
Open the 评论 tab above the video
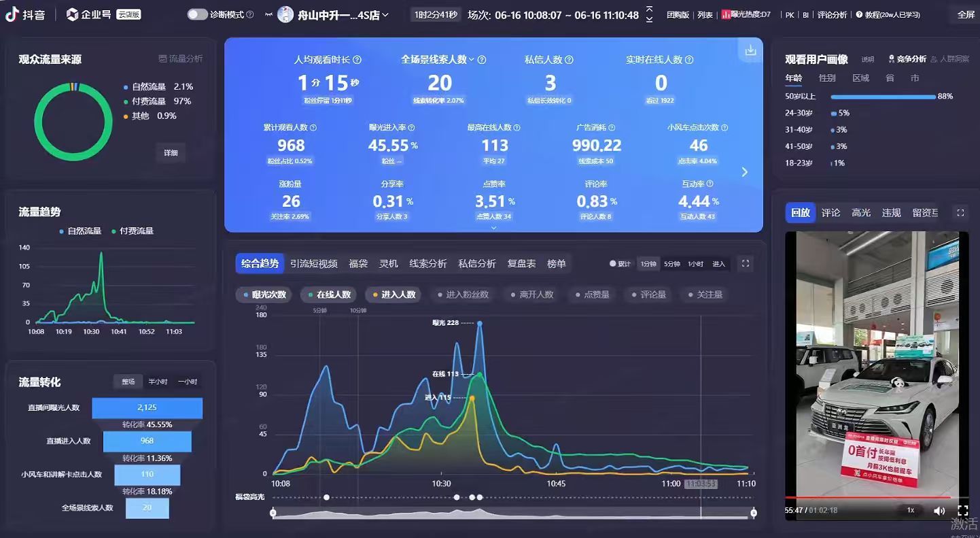pos(830,213)
